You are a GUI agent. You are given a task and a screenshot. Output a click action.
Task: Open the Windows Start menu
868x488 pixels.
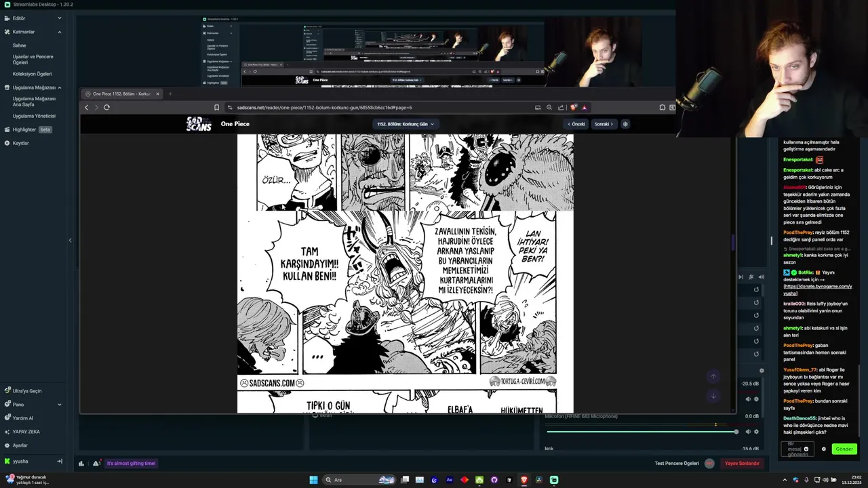point(313,480)
